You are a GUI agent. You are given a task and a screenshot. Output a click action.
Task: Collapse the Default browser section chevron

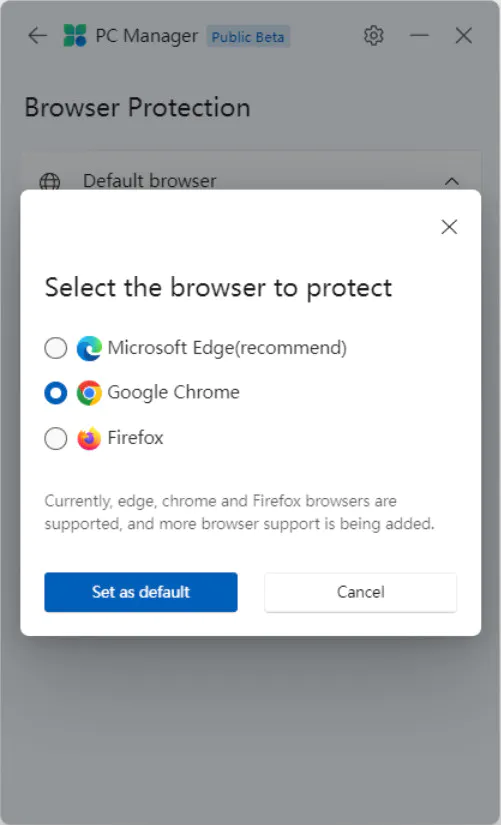coord(452,181)
